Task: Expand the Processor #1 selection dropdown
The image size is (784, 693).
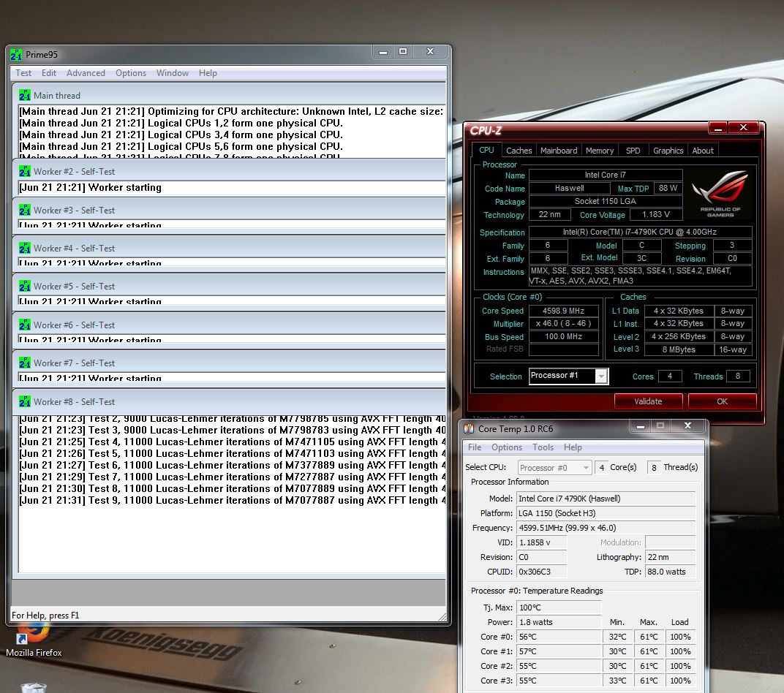Action: click(x=601, y=376)
